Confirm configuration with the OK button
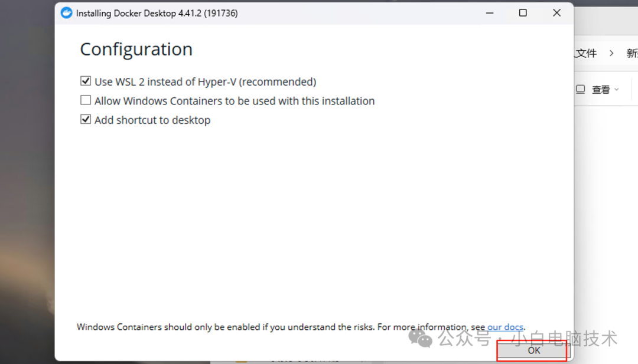The image size is (638, 364). click(533, 350)
